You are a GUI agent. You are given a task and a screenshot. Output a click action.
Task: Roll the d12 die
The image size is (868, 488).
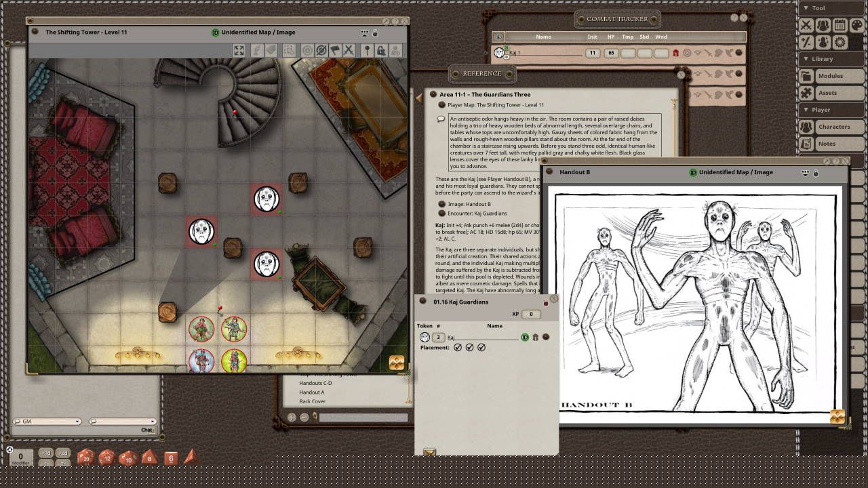107,457
